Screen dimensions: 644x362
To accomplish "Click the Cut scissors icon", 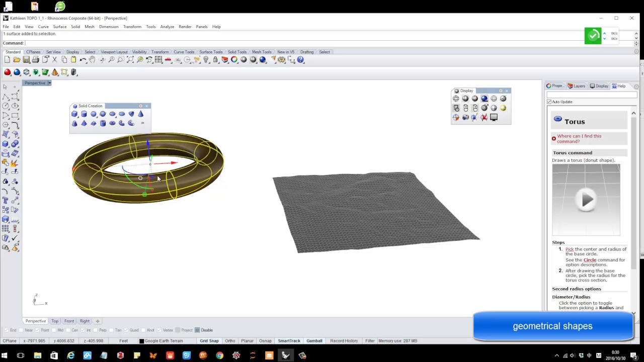I will click(54, 60).
